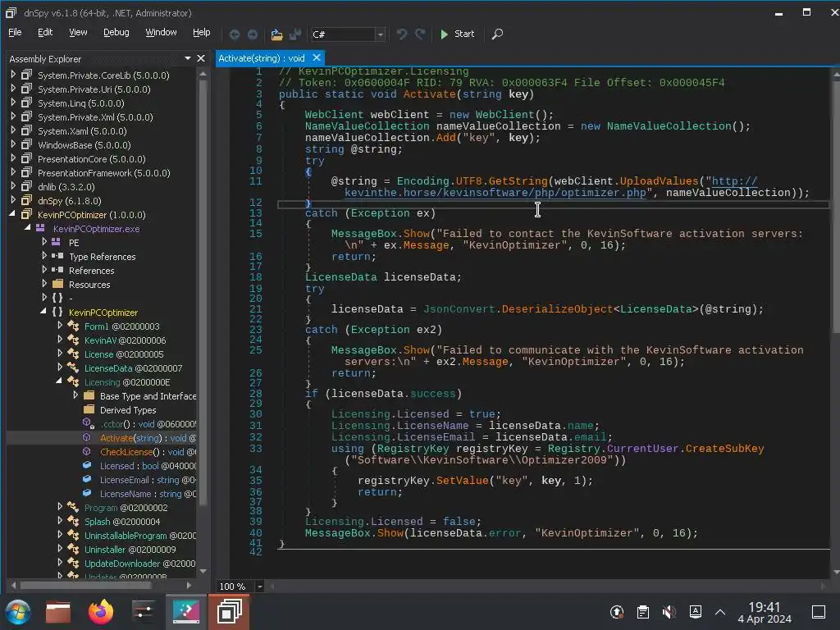Screen dimensions: 840x630
Task: Click the DeserializeObject method reference
Action: [557, 309]
